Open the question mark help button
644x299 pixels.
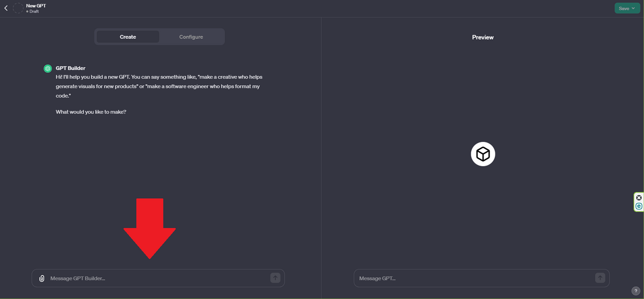tap(635, 290)
